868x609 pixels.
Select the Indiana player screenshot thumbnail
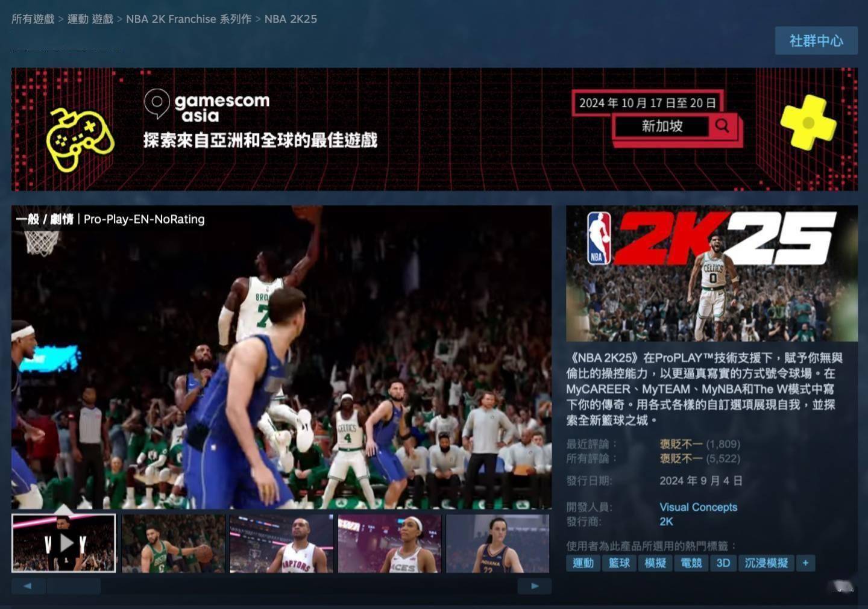498,543
